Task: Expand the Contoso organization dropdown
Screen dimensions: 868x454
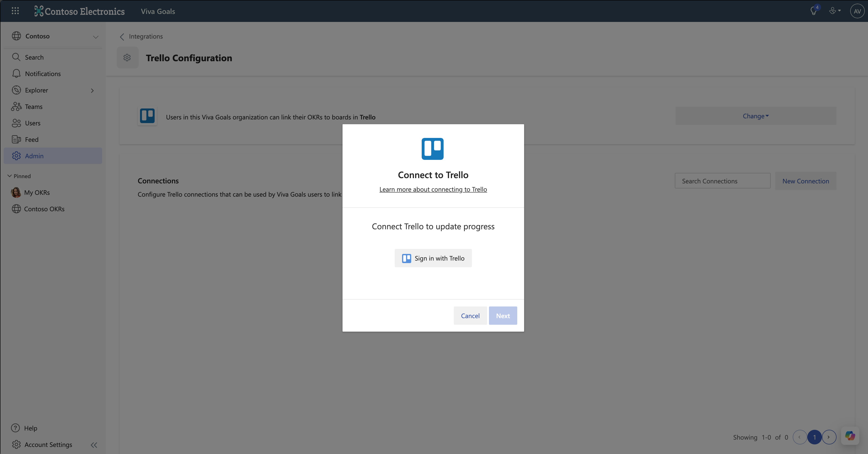Action: [x=96, y=37]
